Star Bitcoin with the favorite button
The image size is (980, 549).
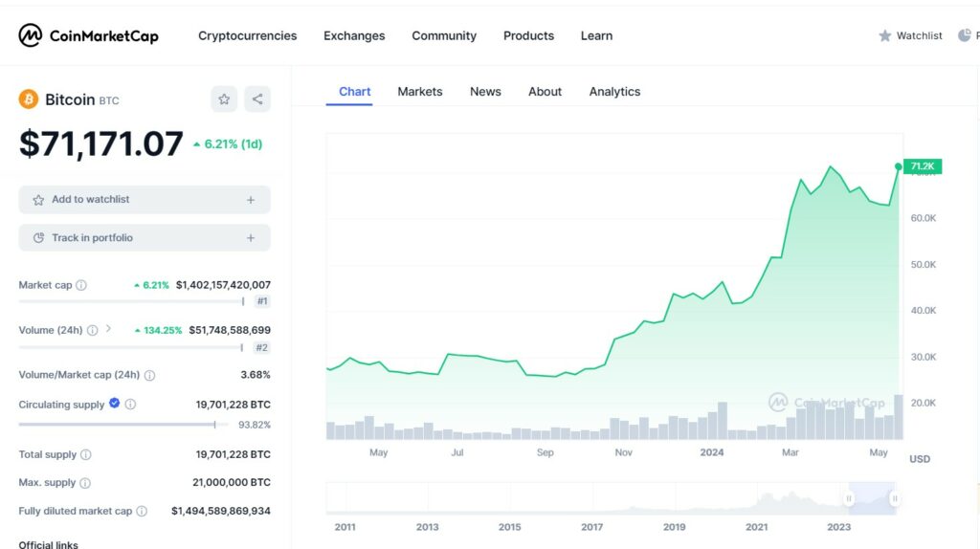[x=224, y=99]
